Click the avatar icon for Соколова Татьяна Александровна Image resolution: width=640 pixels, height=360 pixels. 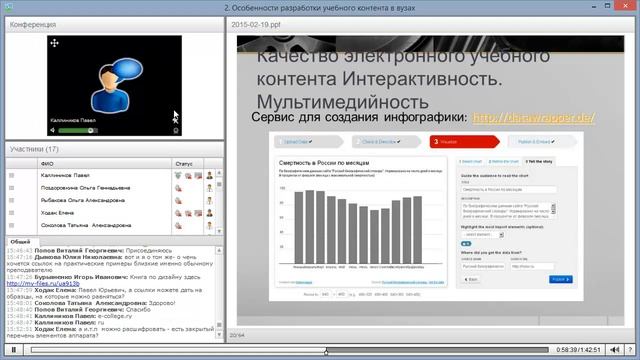pos(209,226)
